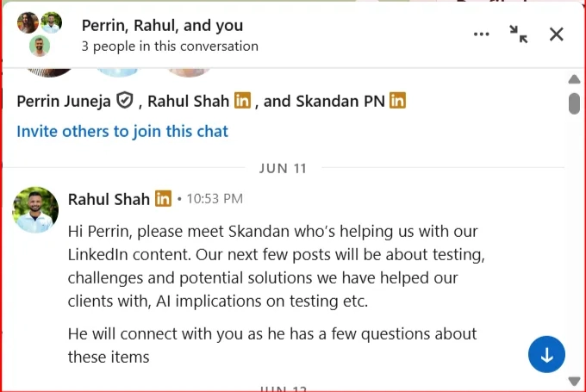
Task: Click LinkedIn badge next to Skandan PN
Action: click(397, 101)
